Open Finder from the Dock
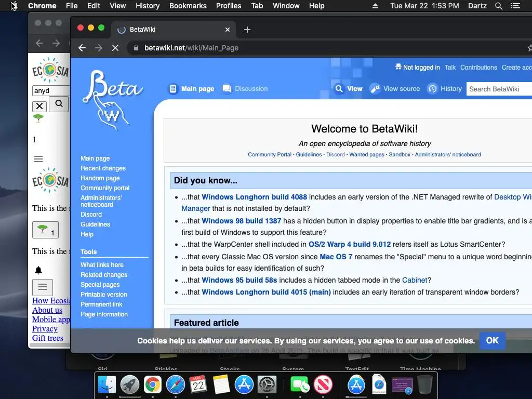Viewport: 532px width, 399px height. tap(107, 385)
